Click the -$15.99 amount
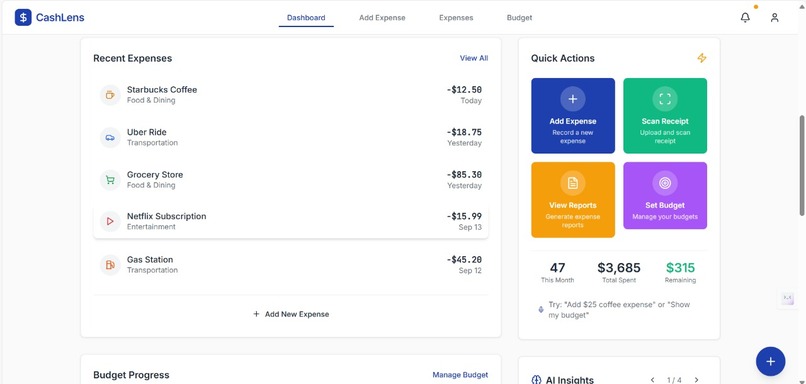Viewport: 806px width, 384px height. [x=464, y=216]
